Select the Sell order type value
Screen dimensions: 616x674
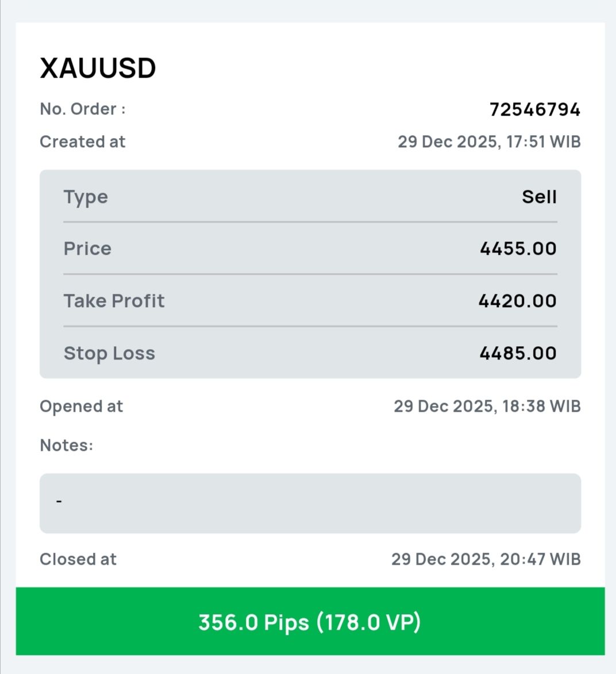(x=539, y=197)
